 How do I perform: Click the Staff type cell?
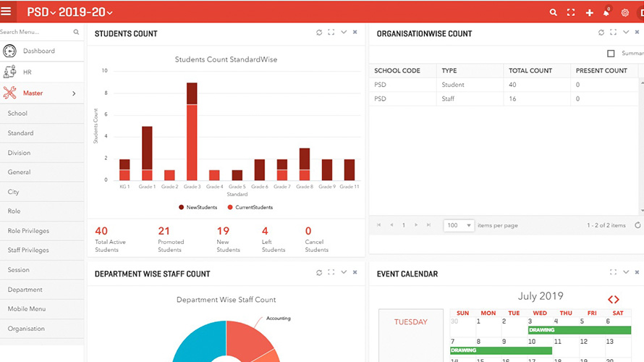470,98
